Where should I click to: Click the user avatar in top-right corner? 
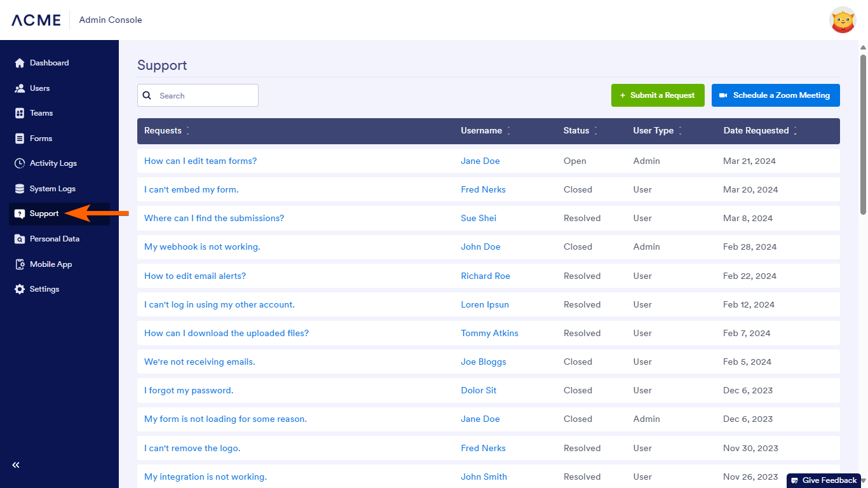pyautogui.click(x=843, y=20)
